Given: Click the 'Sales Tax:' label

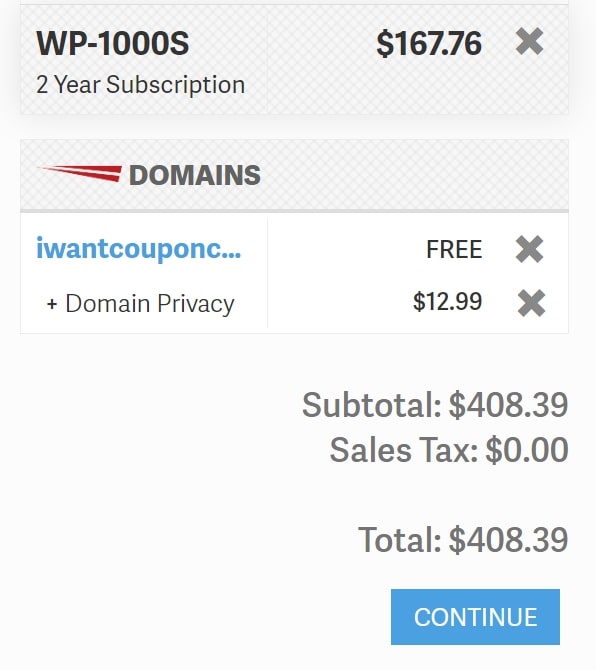Looking at the screenshot, I should [404, 450].
